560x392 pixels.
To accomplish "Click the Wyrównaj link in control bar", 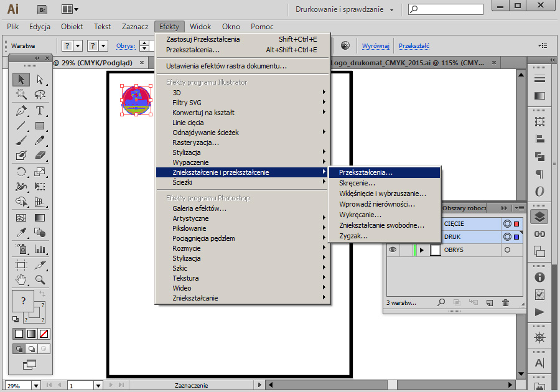I will (x=375, y=46).
